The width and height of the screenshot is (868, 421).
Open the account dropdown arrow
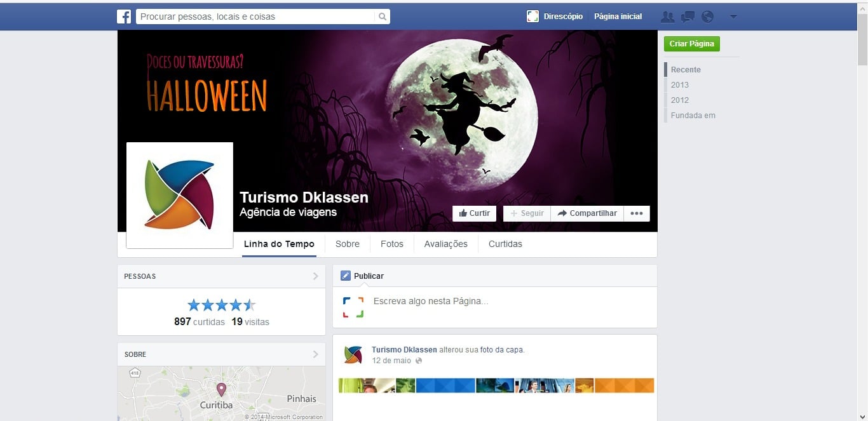[733, 17]
